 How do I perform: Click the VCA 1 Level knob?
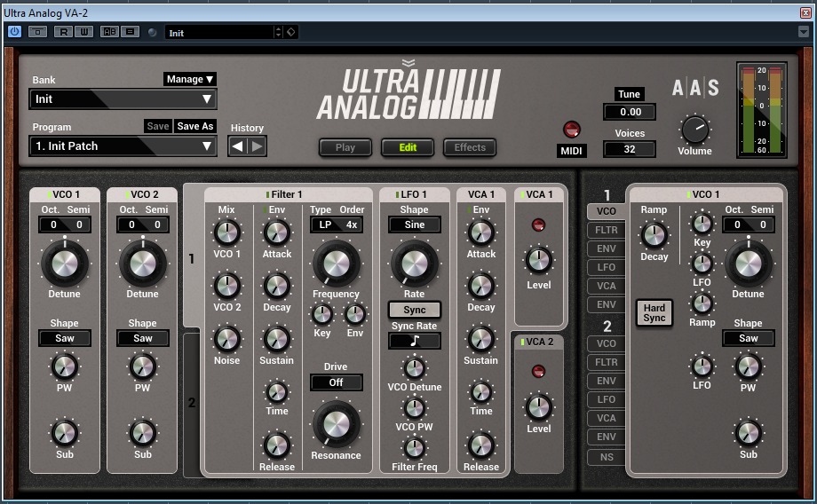tap(538, 260)
